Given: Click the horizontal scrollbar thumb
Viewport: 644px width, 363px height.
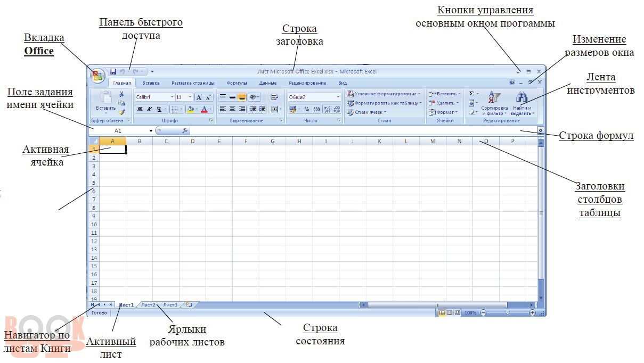Looking at the screenshot, I should (x=437, y=305).
